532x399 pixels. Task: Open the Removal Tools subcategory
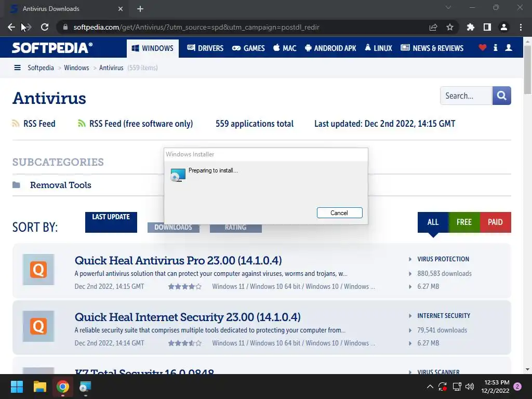pyautogui.click(x=61, y=185)
